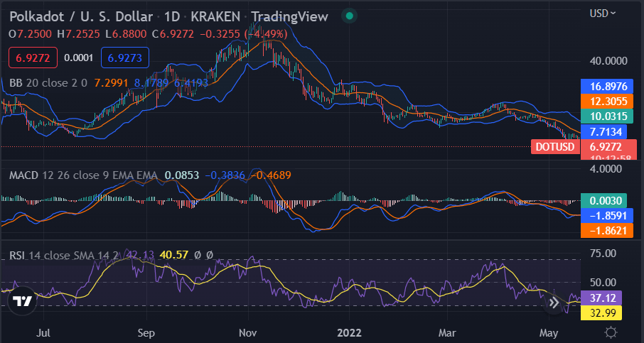Click the 75.00 RSI axis label
This screenshot has height=343, width=644.
tap(604, 253)
